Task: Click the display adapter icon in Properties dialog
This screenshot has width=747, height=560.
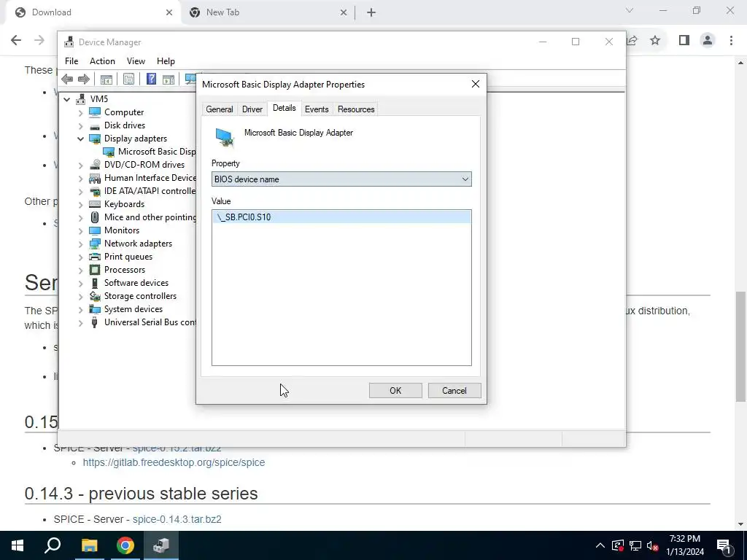Action: tap(225, 138)
